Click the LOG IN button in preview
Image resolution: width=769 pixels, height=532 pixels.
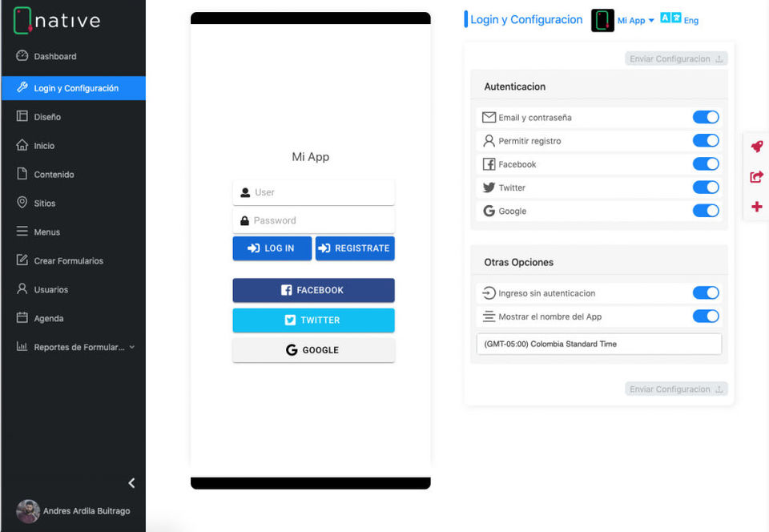(272, 248)
